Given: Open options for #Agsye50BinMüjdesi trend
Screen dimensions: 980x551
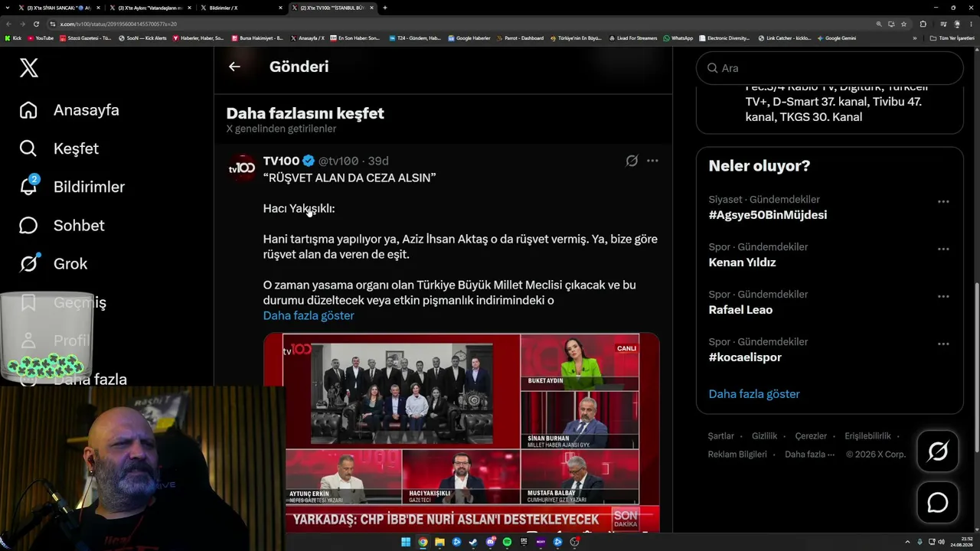Looking at the screenshot, I should click(943, 202).
